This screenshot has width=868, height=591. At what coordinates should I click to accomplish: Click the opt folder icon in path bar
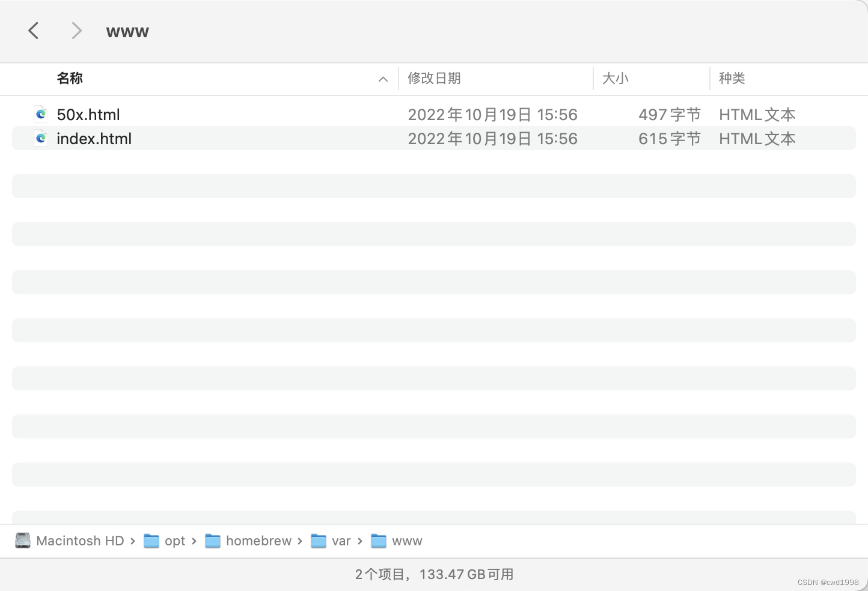151,541
